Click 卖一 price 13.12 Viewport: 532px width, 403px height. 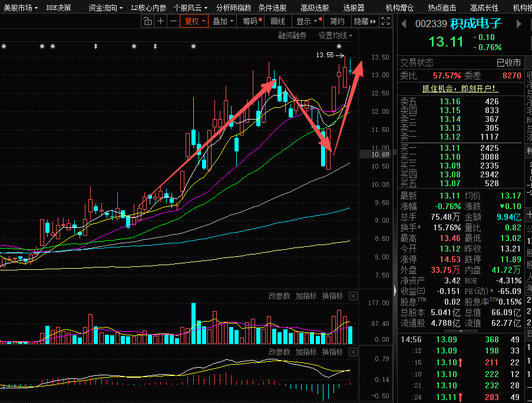450,137
